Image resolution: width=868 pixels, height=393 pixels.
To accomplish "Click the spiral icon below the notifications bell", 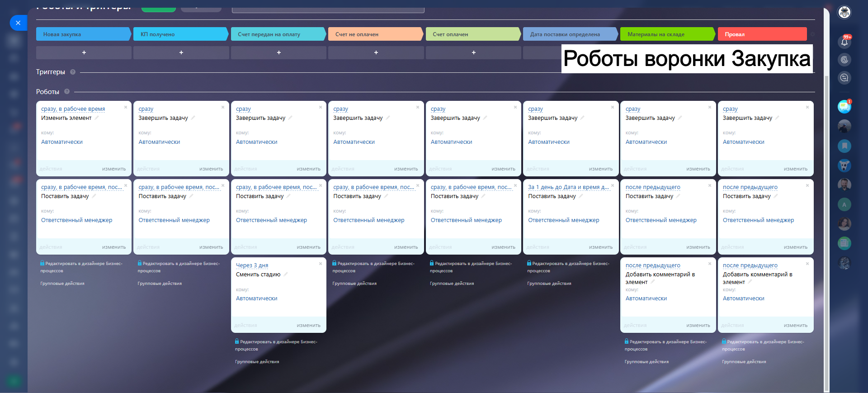I will 844,60.
